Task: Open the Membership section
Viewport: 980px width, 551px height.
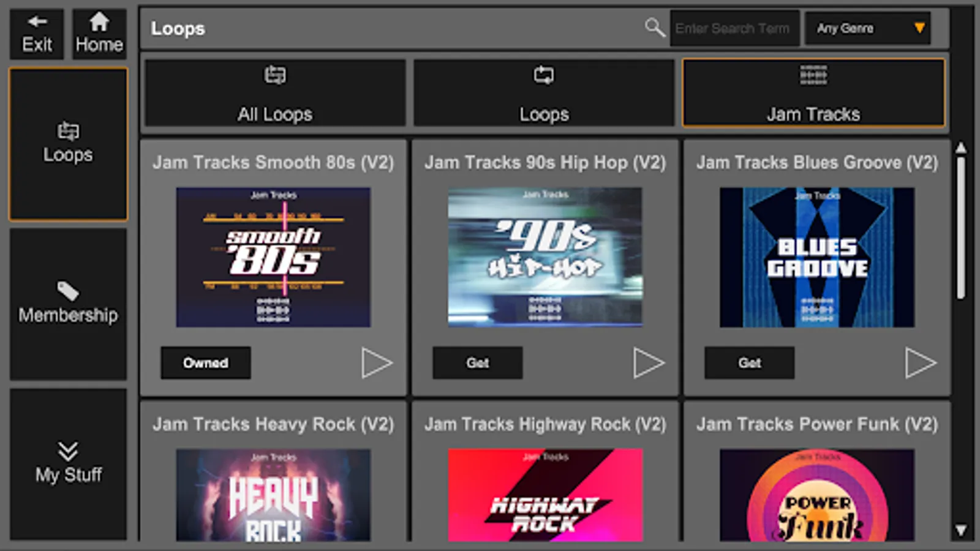Action: (68, 304)
